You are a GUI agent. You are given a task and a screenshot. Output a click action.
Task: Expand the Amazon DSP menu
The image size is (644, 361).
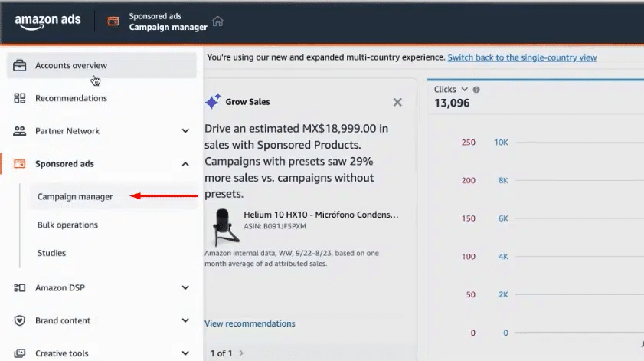185,288
